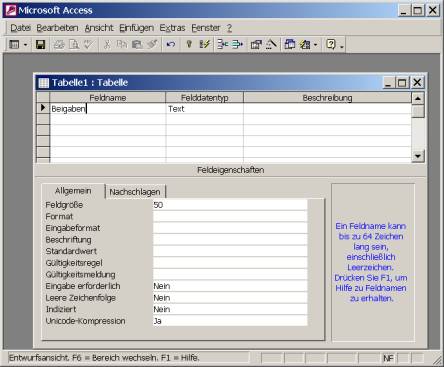Select the Beigaben row via its row selector
The height and width of the screenshot is (367, 444).
43,108
